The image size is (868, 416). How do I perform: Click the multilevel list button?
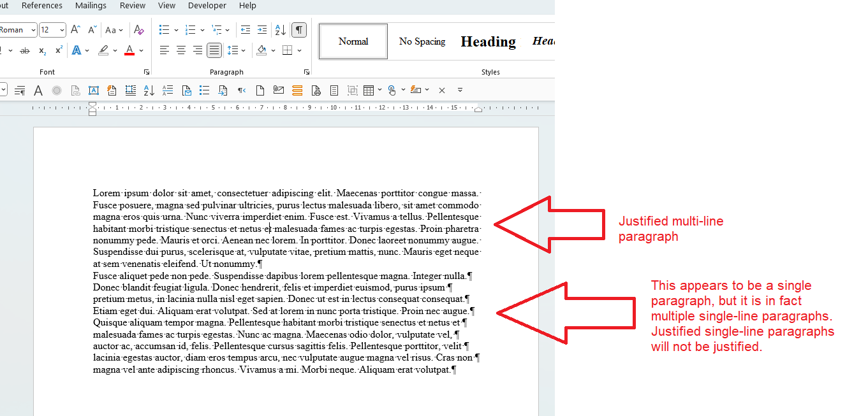217,30
